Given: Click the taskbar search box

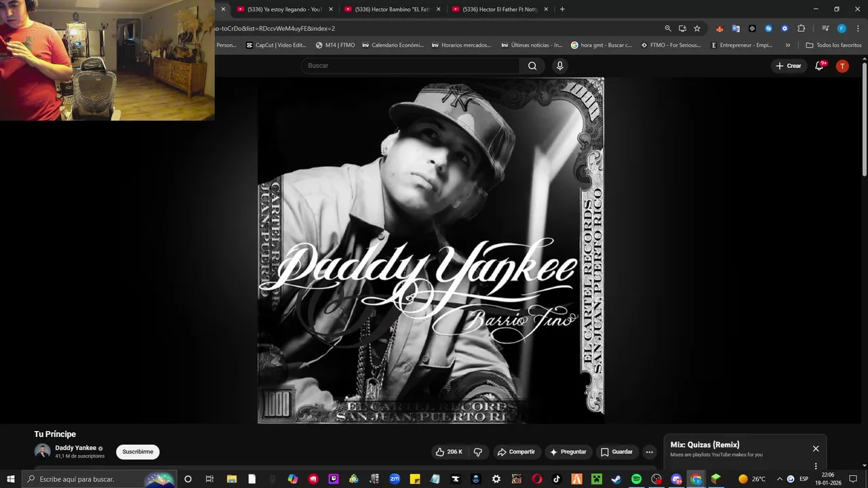Looking at the screenshot, I should click(100, 479).
